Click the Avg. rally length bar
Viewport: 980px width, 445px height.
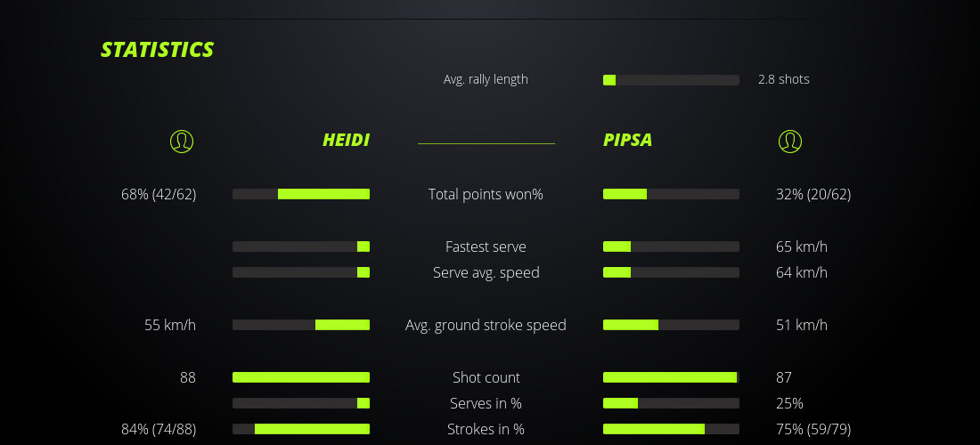tap(671, 80)
